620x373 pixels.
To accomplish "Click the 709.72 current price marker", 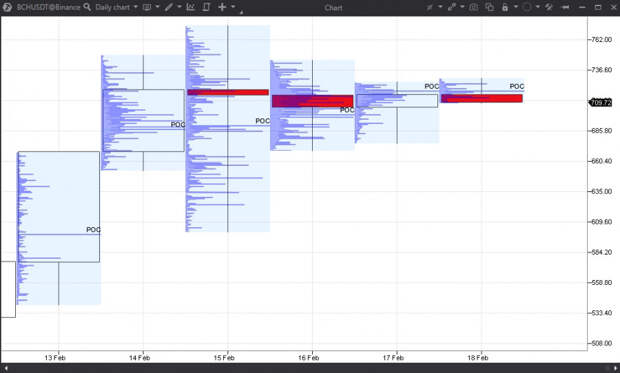I will pos(601,102).
